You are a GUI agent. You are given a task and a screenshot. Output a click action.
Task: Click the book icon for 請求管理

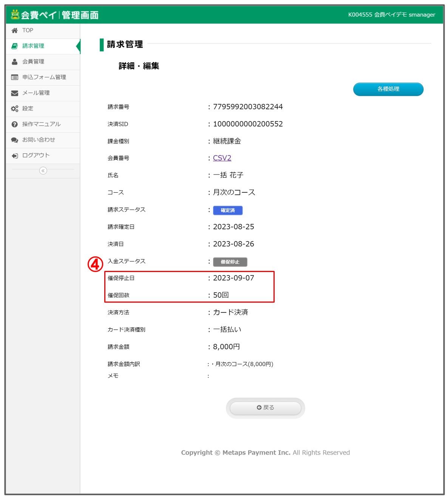point(15,46)
